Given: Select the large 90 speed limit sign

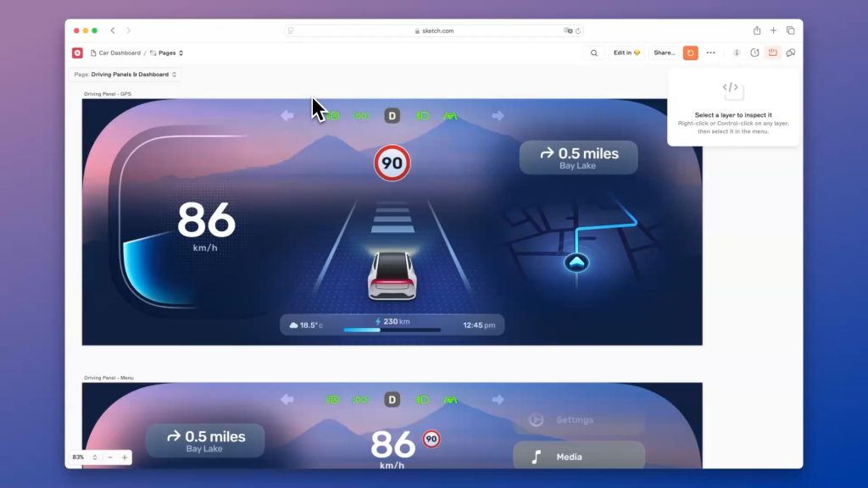Looking at the screenshot, I should click(x=392, y=164).
